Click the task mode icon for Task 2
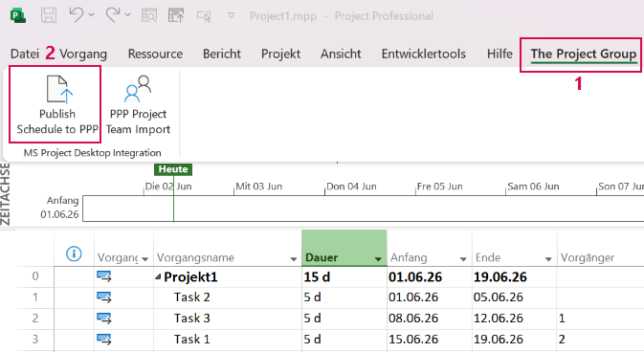This screenshot has height=352, width=644. (x=104, y=297)
